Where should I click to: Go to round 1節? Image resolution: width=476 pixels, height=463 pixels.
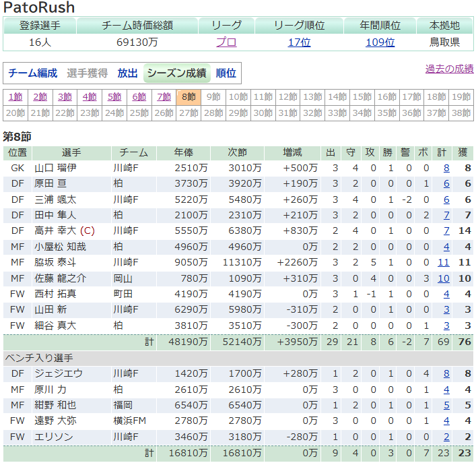click(15, 97)
